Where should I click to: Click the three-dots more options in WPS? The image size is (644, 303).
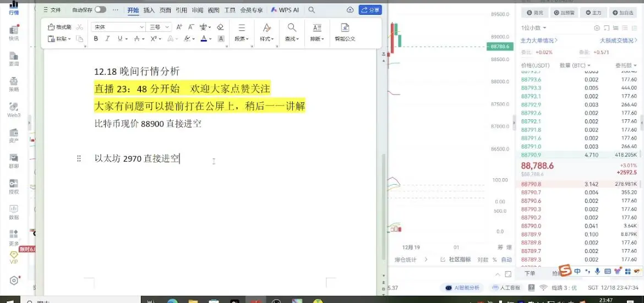(x=116, y=10)
